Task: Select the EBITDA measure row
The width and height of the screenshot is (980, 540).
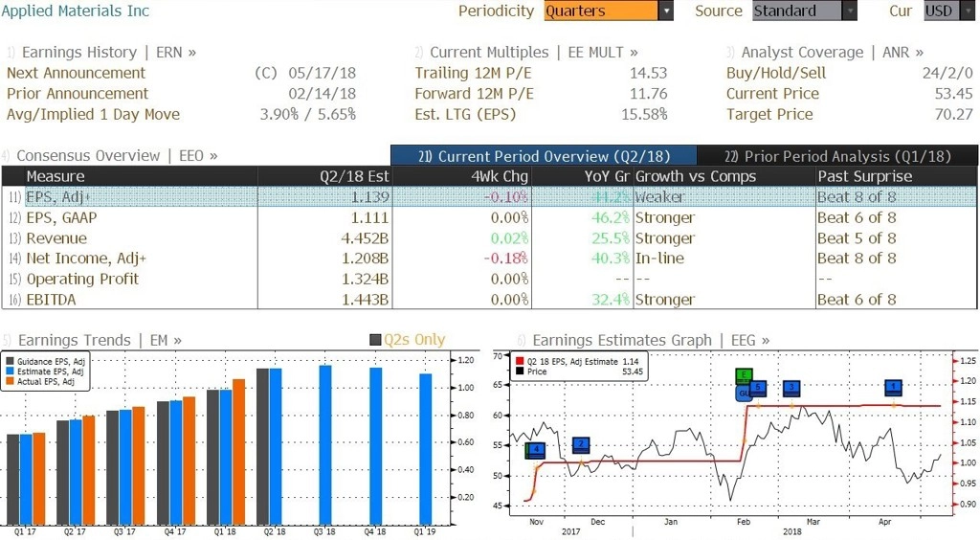Action: coord(489,300)
